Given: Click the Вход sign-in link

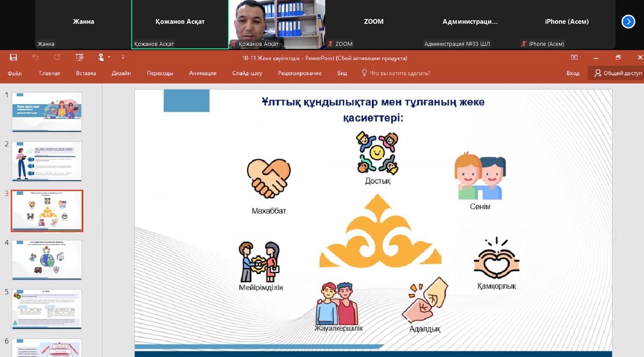Looking at the screenshot, I should [573, 73].
